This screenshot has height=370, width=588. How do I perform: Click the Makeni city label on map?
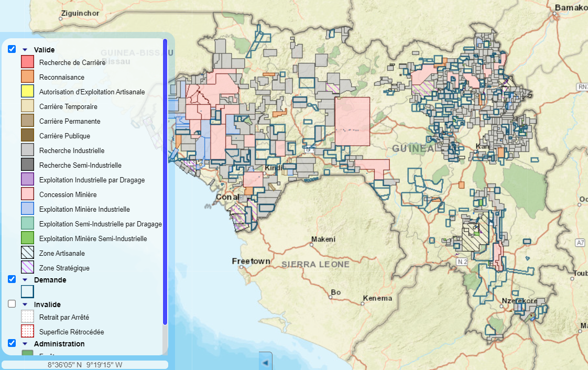pos(323,239)
